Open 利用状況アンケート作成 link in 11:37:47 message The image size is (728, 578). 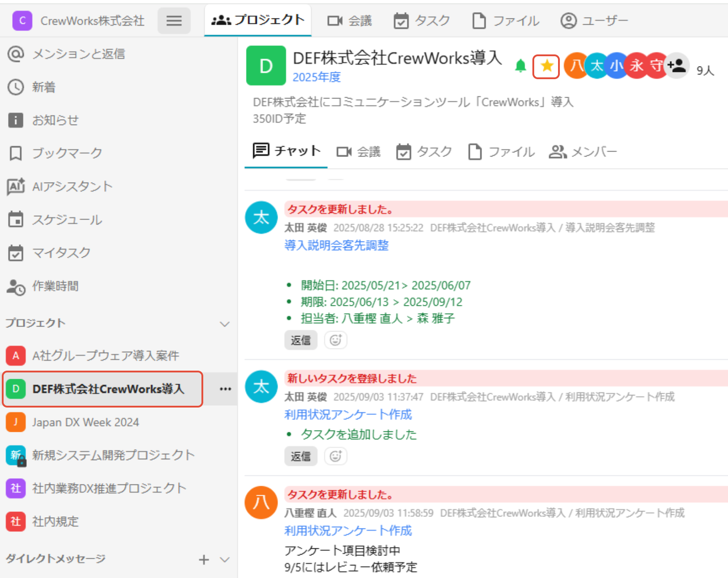pos(348,414)
